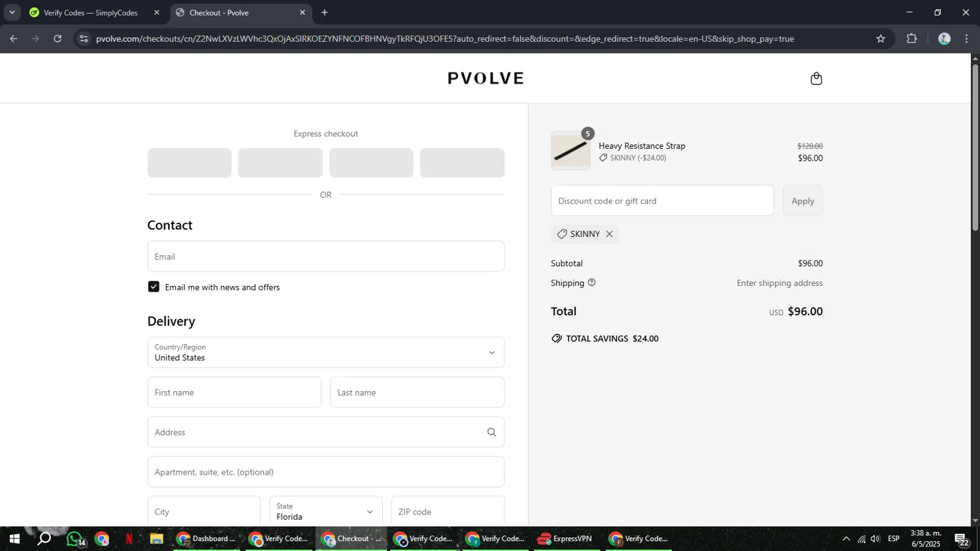Screen dimensions: 980x551
Task: Close the Verify Codes SimplyCodes tab
Action: (157, 12)
